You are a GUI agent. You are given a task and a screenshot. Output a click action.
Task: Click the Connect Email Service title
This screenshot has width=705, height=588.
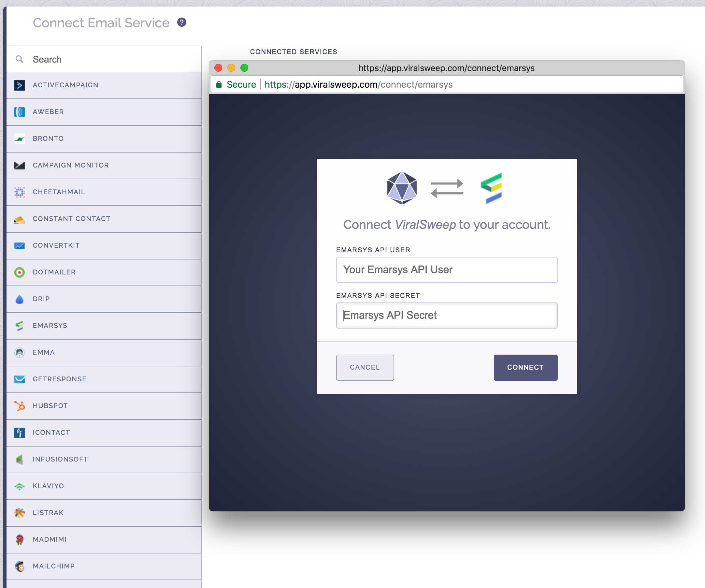[101, 23]
